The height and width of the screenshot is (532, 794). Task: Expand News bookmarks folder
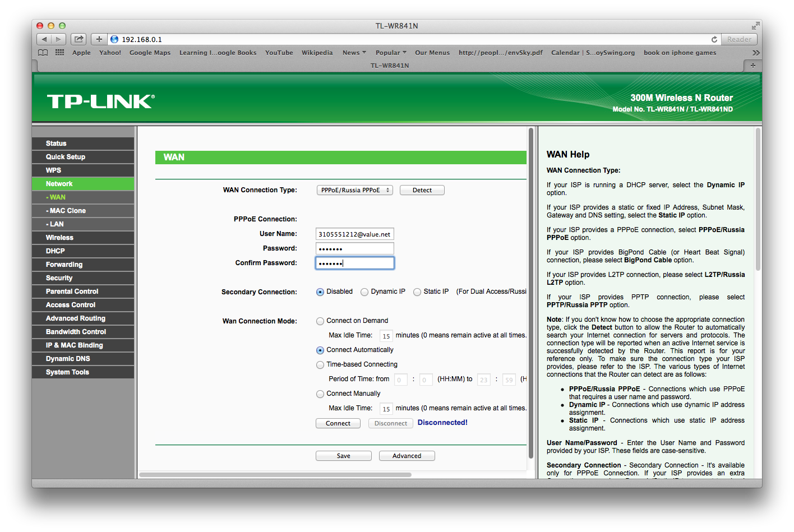click(x=354, y=53)
